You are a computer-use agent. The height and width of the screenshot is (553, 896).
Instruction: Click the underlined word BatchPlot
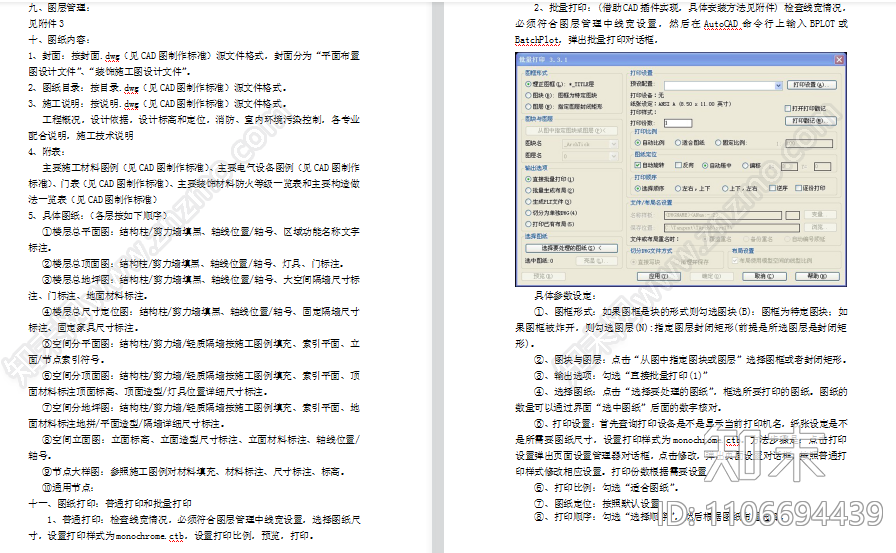[537, 40]
